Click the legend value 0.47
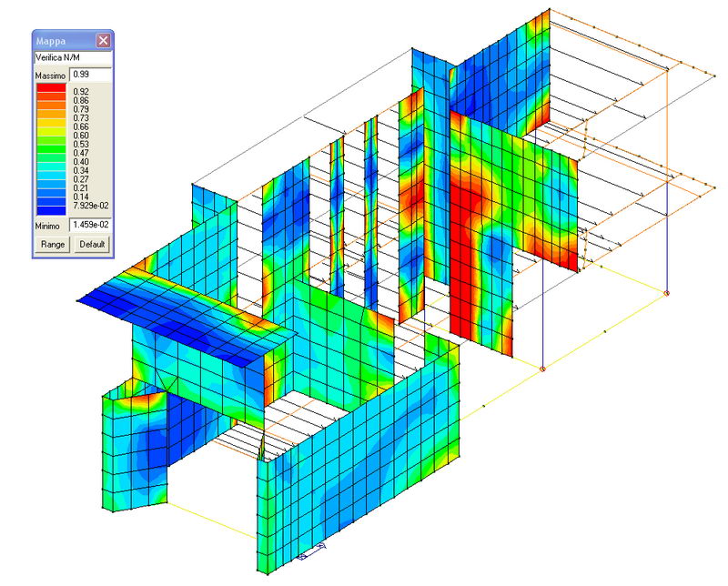 click(x=81, y=153)
